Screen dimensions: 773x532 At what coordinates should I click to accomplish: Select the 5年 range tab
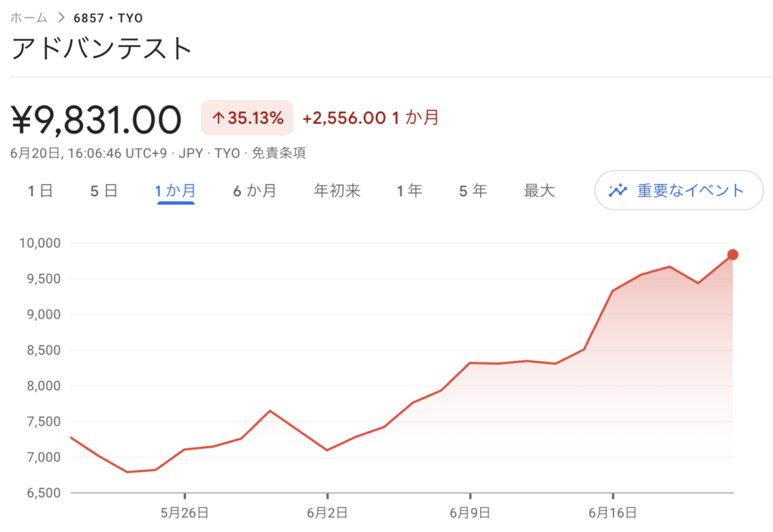tap(473, 191)
